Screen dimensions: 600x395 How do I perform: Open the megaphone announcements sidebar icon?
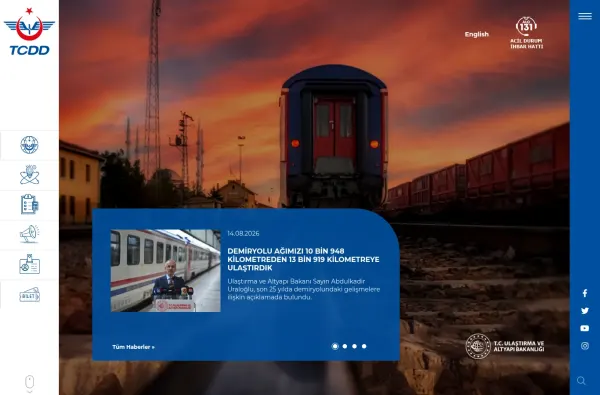click(x=29, y=234)
